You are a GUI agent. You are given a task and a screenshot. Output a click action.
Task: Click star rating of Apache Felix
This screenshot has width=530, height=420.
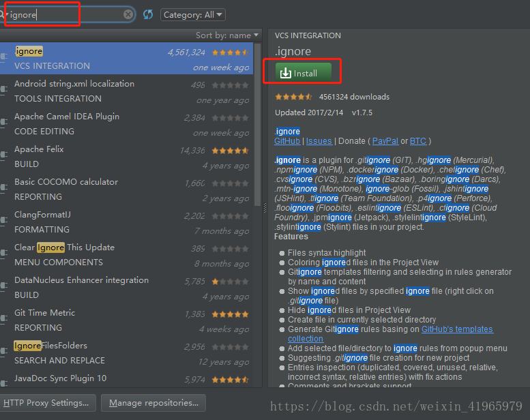pos(230,151)
